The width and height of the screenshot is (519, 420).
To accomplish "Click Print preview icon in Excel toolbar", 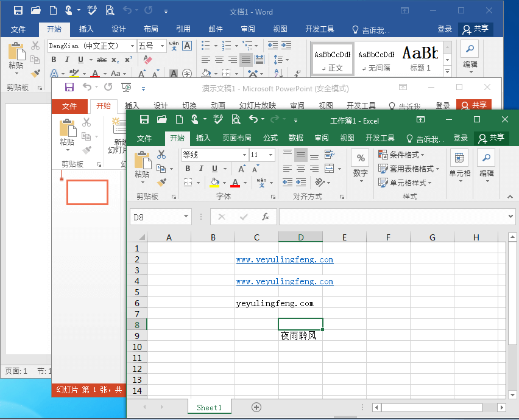I will tap(236, 119).
